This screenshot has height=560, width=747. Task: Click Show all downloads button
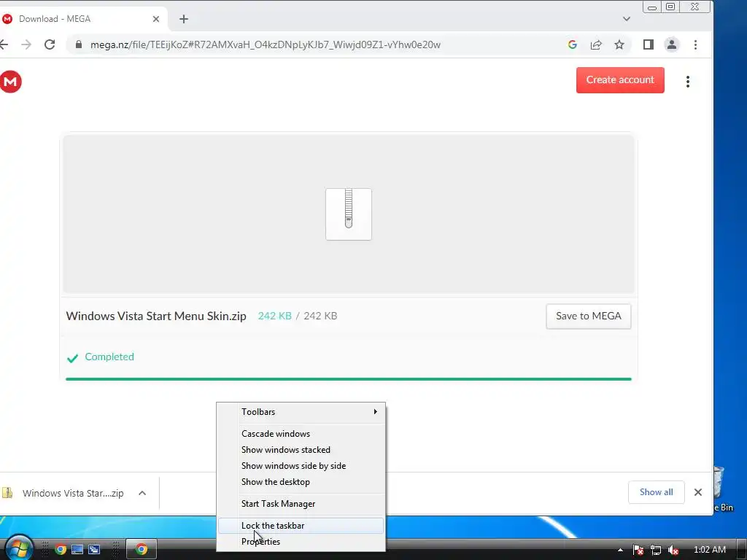point(656,492)
